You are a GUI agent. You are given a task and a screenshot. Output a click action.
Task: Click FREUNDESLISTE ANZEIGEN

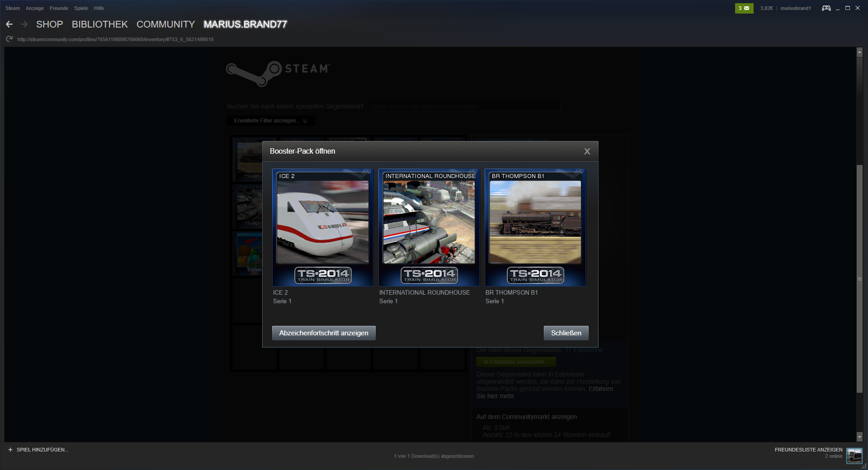click(808, 450)
